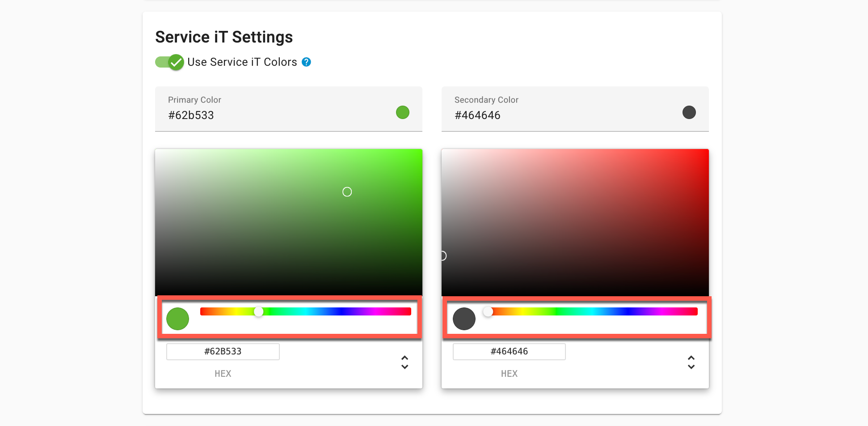Viewport: 868px width, 426px height.
Task: Switch color format using the primary picker's down chevron
Action: [x=405, y=368]
